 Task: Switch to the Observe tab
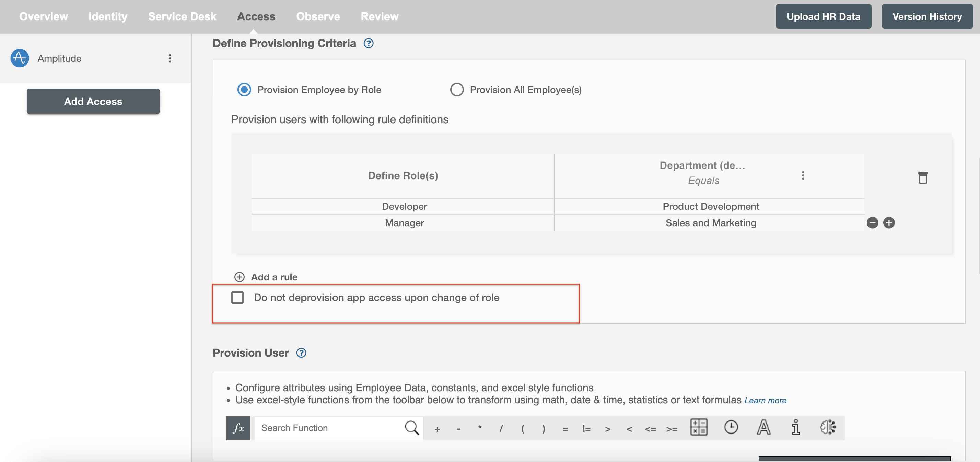click(318, 16)
